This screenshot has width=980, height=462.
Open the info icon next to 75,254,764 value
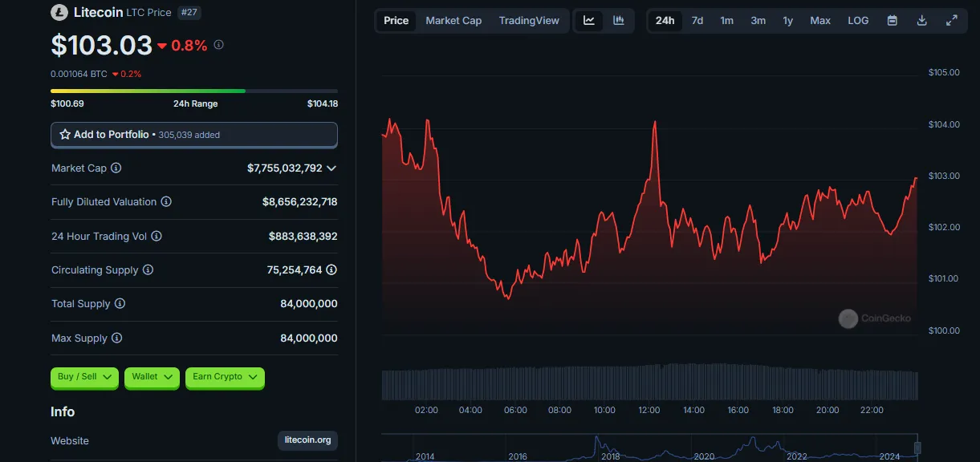pyautogui.click(x=331, y=270)
